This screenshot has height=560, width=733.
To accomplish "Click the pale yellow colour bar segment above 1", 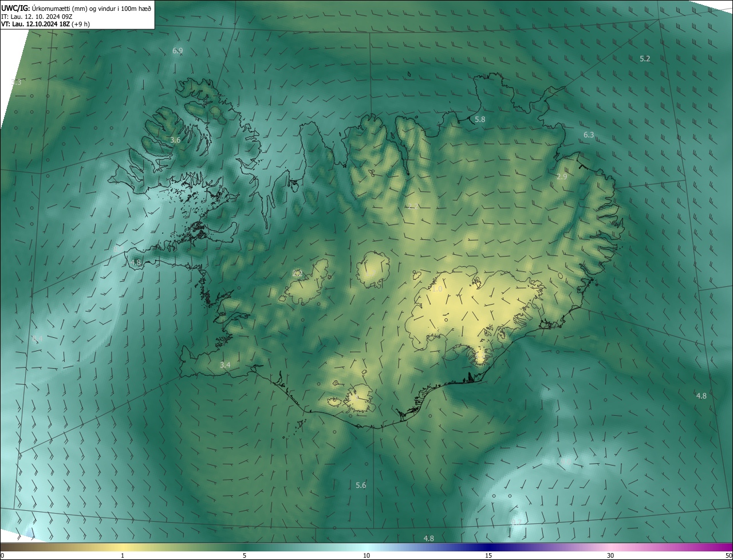I will pos(123,547).
